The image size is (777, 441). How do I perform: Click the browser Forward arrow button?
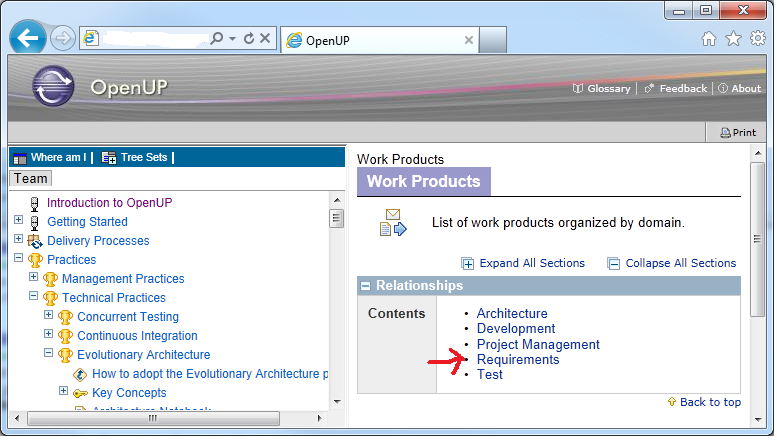coord(62,38)
